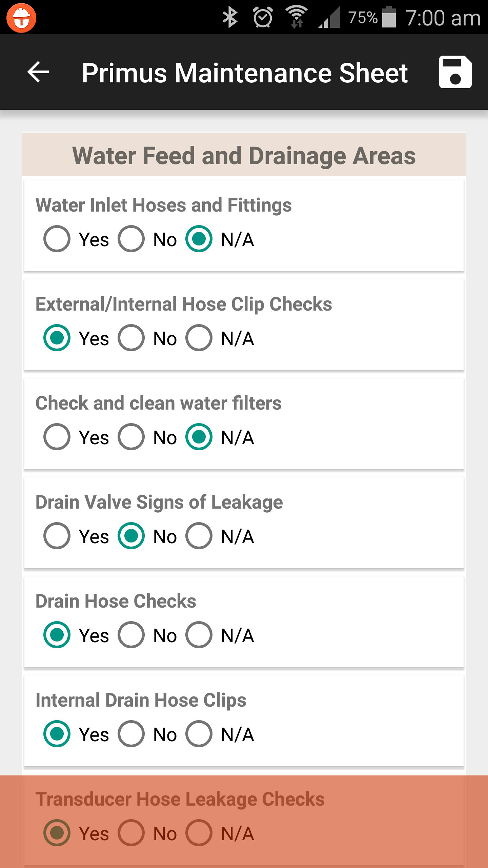Tap the alarm clock status icon
Screen dimensions: 488x868
263,17
